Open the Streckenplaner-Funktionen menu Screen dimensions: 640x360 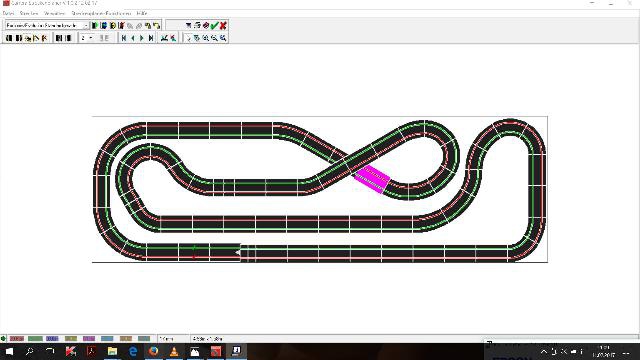point(101,13)
